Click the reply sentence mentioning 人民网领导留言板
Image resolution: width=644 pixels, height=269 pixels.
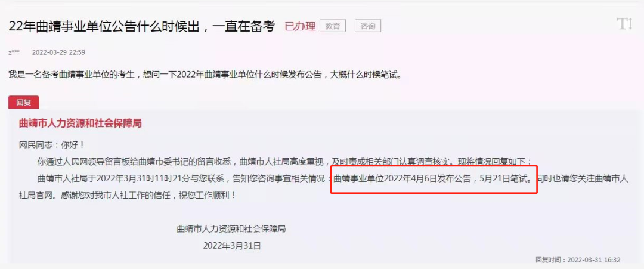[x=286, y=162]
